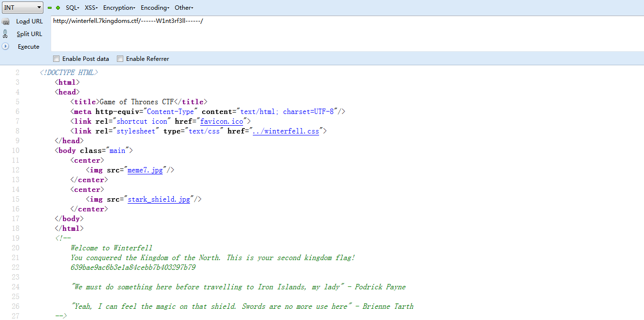The height and width of the screenshot is (320, 644).
Task: Click the green plus icon beside INT
Action: 58,8
